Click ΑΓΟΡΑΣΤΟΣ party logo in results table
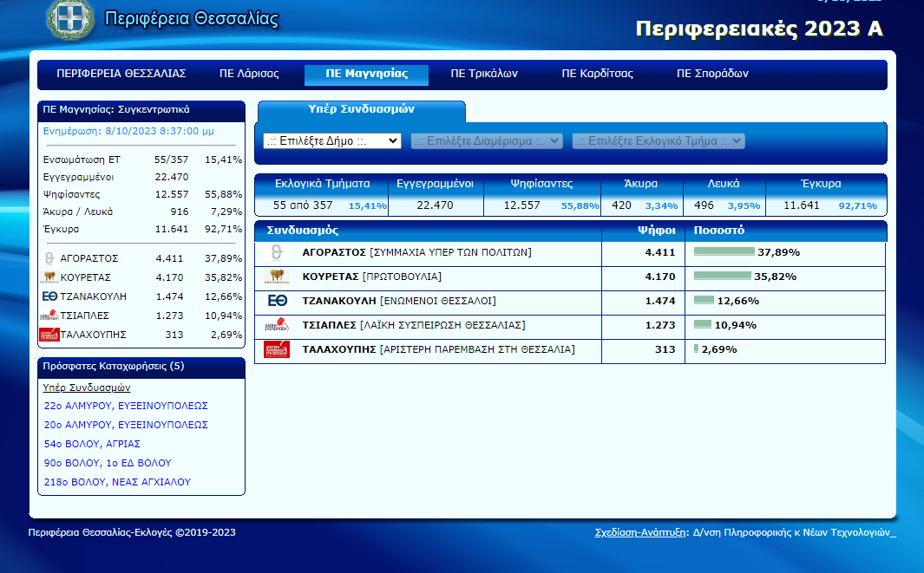The width and height of the screenshot is (924, 573). (x=277, y=252)
